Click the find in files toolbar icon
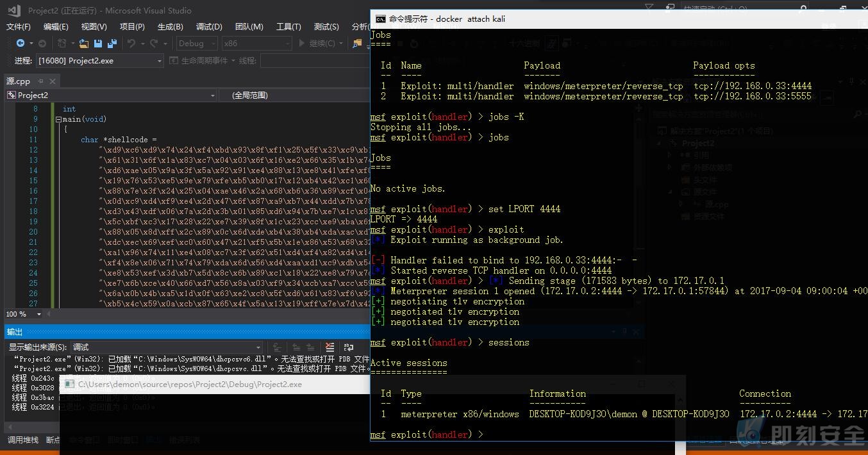 (x=358, y=43)
